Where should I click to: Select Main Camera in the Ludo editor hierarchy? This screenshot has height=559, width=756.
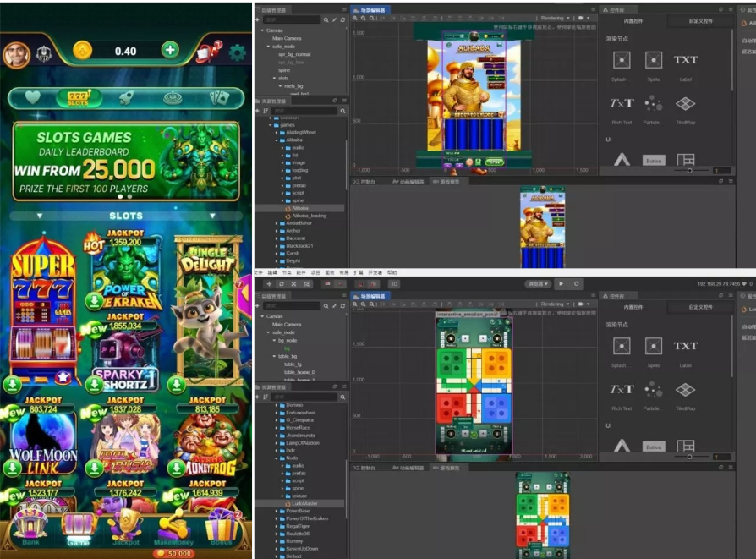[287, 324]
